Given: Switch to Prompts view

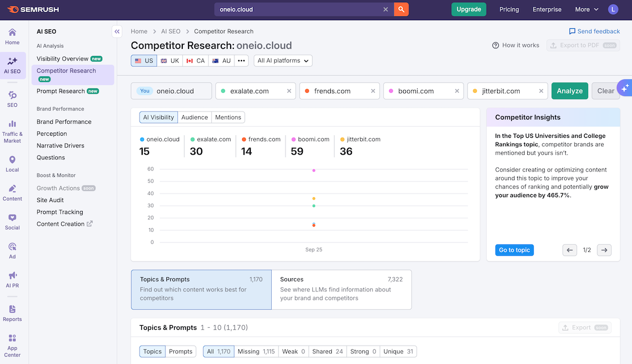Looking at the screenshot, I should pos(181,351).
